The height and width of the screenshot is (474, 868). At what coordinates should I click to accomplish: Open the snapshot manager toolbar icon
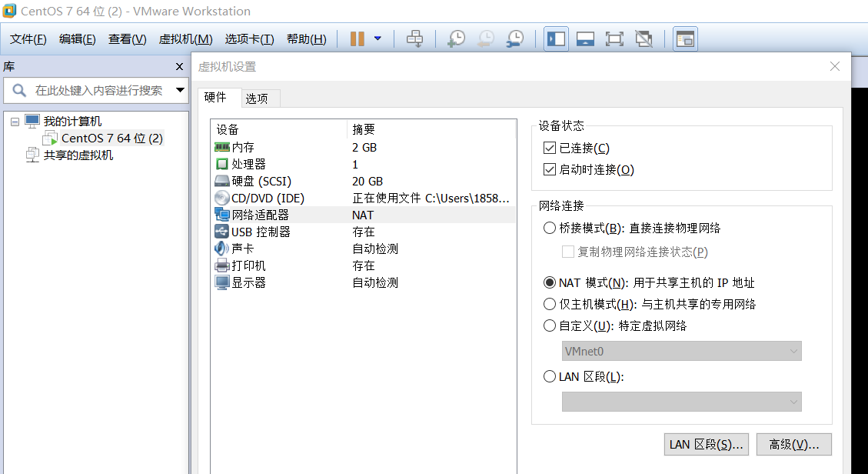pyautogui.click(x=515, y=38)
